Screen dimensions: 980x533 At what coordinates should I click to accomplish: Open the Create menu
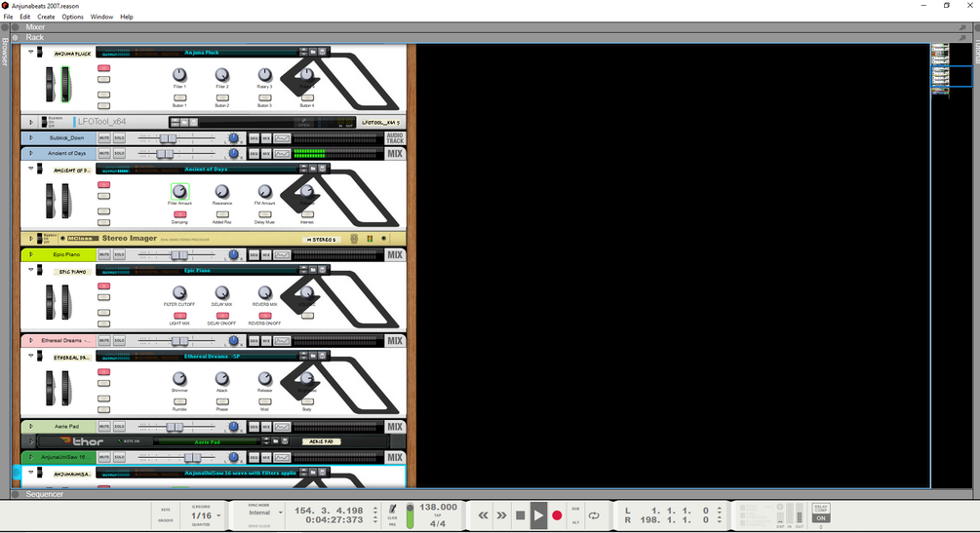tap(46, 17)
